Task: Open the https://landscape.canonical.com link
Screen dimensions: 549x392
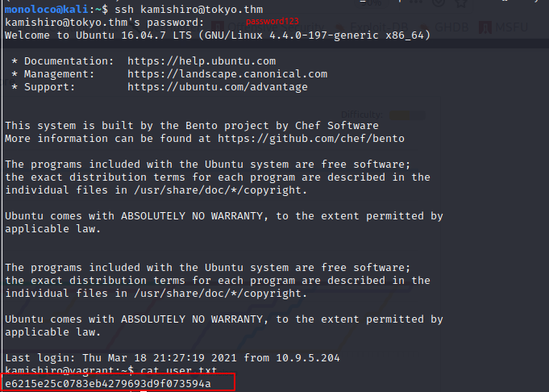Action: pos(227,74)
